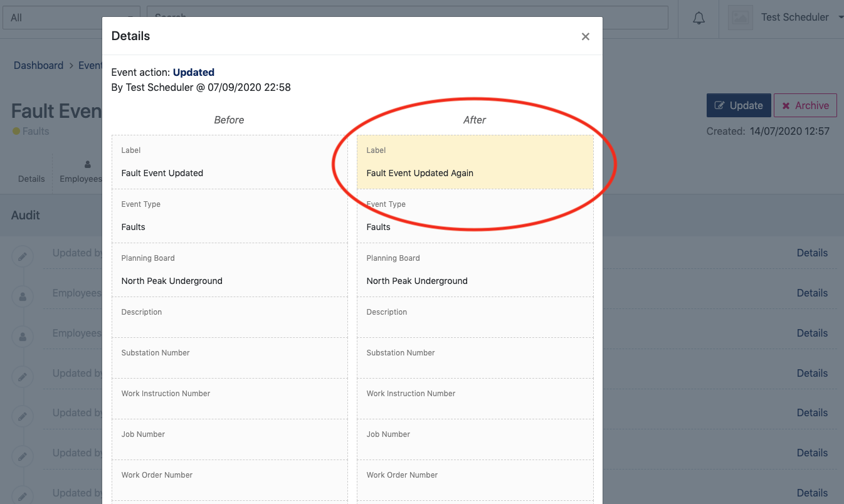Open Details link in sixth audit row
The width and height of the screenshot is (844, 504).
[x=812, y=453]
